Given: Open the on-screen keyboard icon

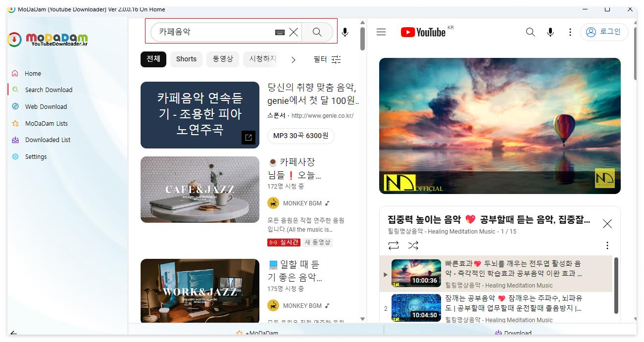Looking at the screenshot, I should (280, 32).
